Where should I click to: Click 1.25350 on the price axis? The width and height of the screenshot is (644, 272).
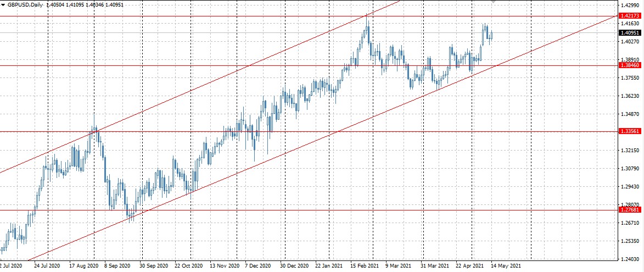click(x=630, y=241)
